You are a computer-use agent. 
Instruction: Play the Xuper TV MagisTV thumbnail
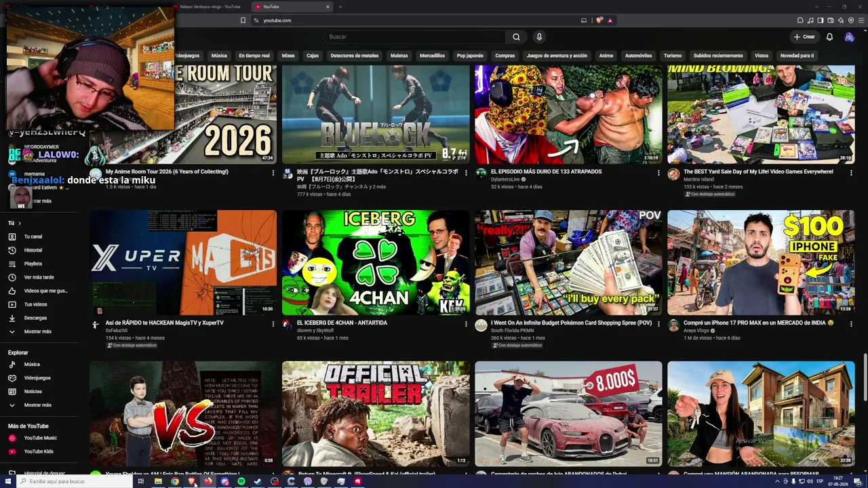pos(183,262)
